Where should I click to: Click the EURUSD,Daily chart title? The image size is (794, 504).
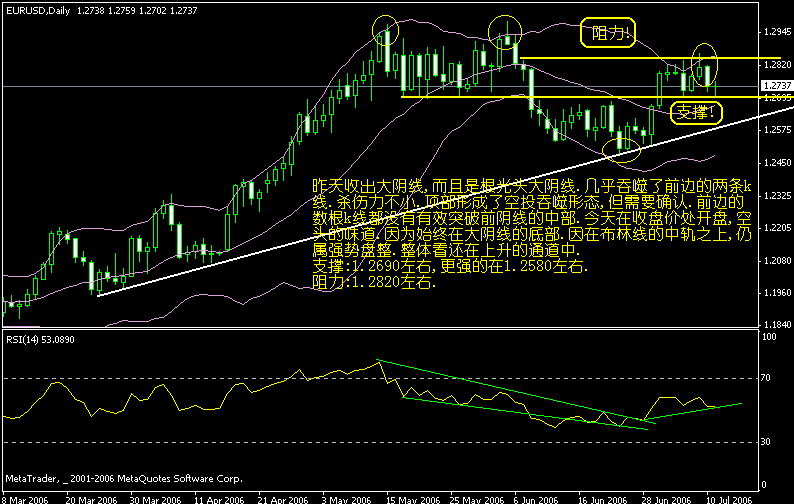[38, 11]
